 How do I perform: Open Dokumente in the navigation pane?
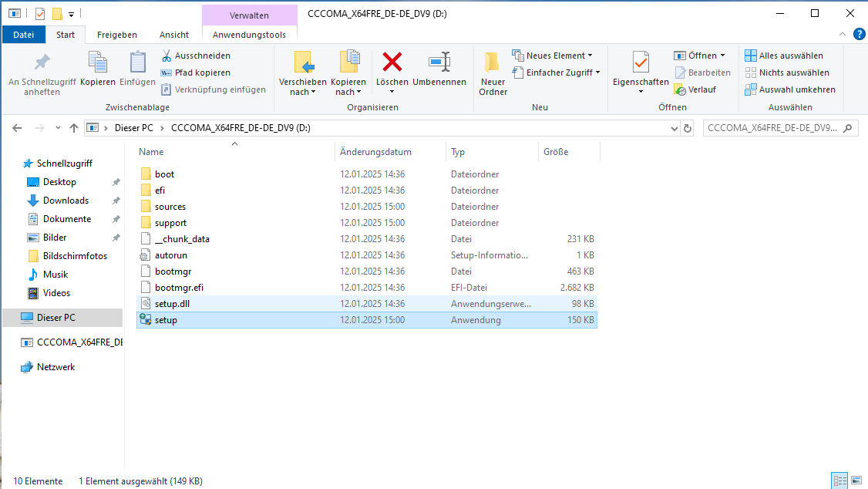pos(66,219)
